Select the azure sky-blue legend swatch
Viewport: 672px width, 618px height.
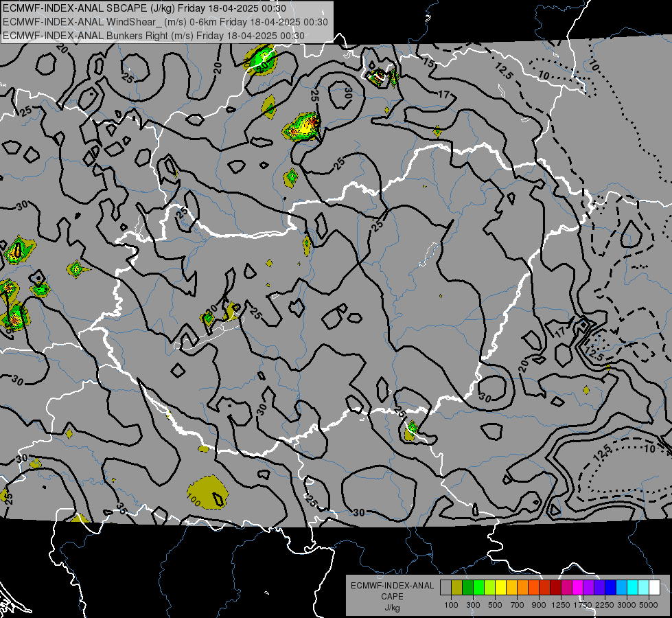pos(621,588)
